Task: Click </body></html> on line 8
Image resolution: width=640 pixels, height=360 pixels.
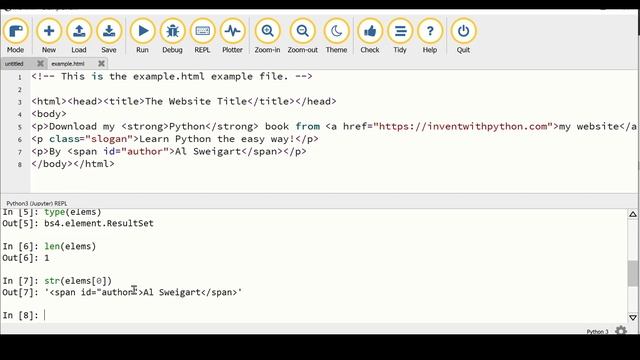Action: [73, 164]
